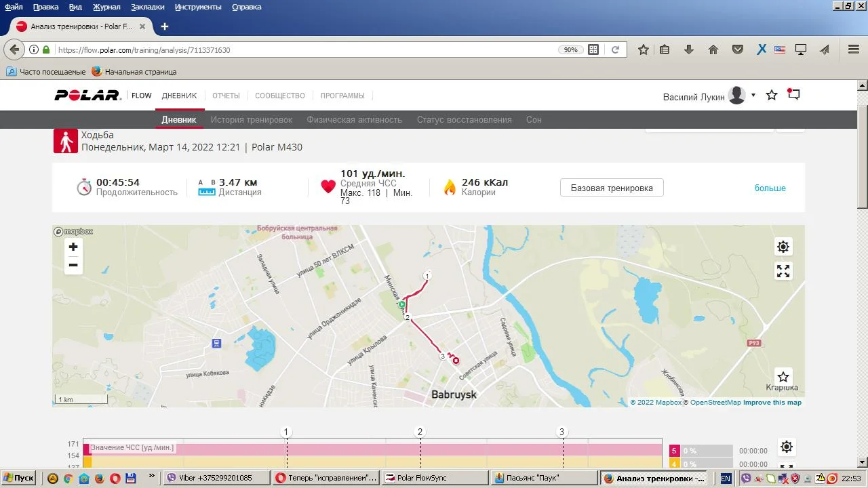Open the Справка menu

click(x=247, y=7)
